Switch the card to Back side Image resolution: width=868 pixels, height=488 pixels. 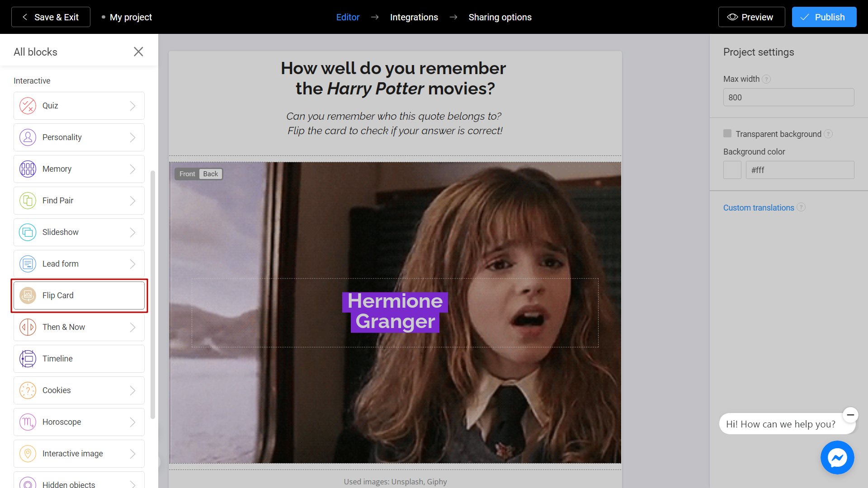pos(210,174)
